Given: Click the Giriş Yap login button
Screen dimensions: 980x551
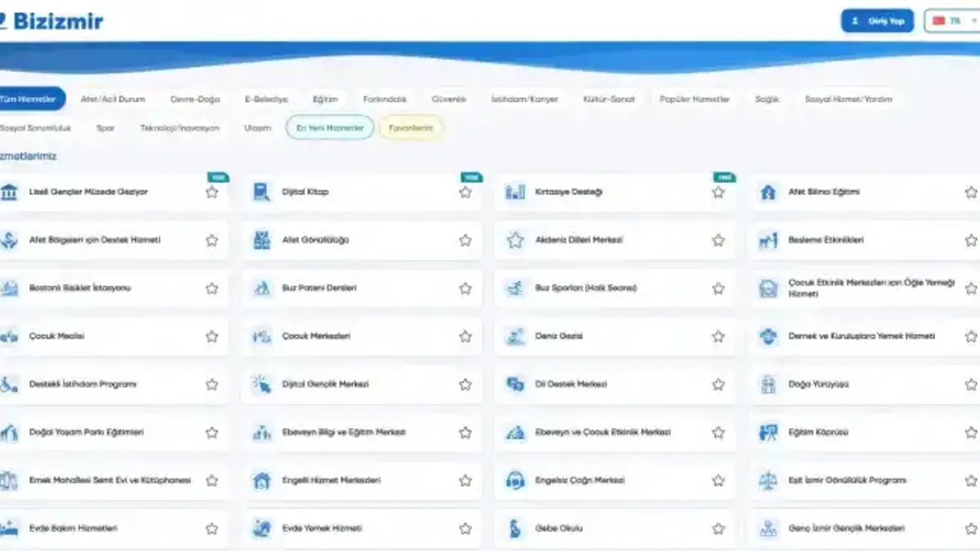Looking at the screenshot, I should (x=877, y=21).
